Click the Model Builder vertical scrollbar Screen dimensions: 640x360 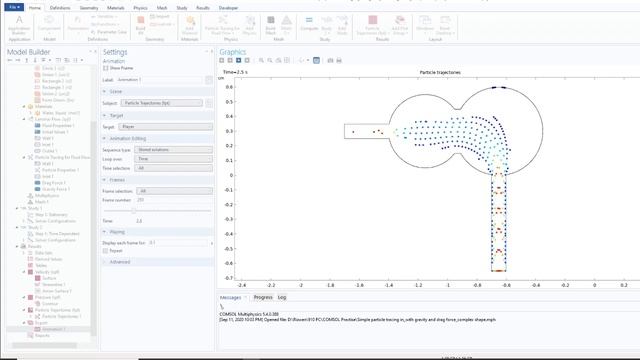pos(93,229)
